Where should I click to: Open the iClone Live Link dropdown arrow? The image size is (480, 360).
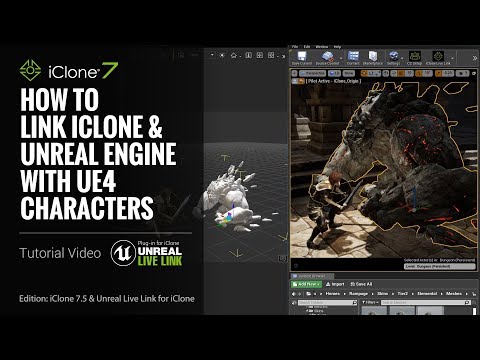click(452, 59)
